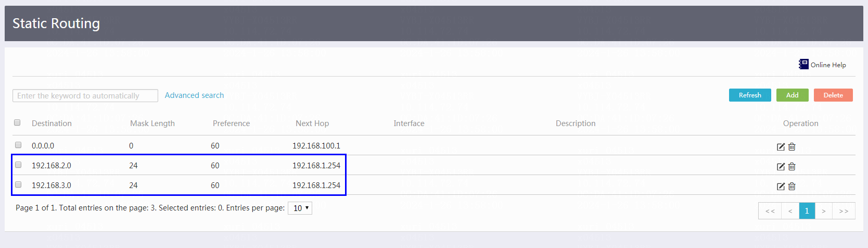Select the 192.168.2.0 row checkbox
Screen dimensions: 868x248
click(x=18, y=165)
